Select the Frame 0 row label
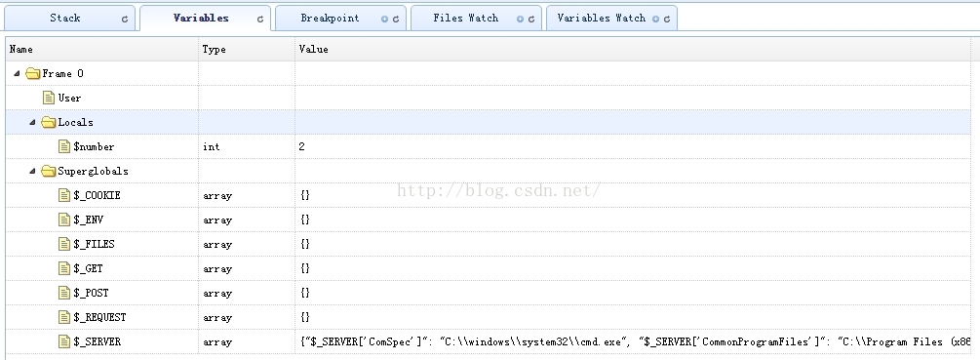The width and height of the screenshot is (980, 360). tap(63, 74)
